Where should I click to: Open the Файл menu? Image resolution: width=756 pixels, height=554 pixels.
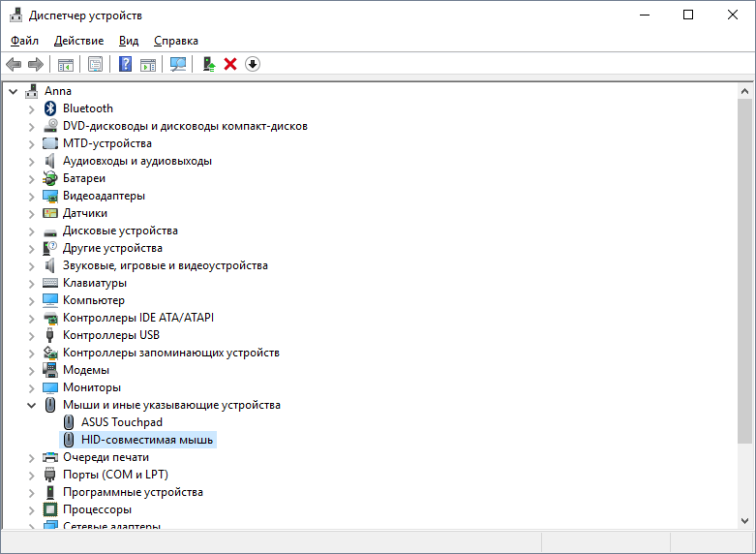[24, 41]
